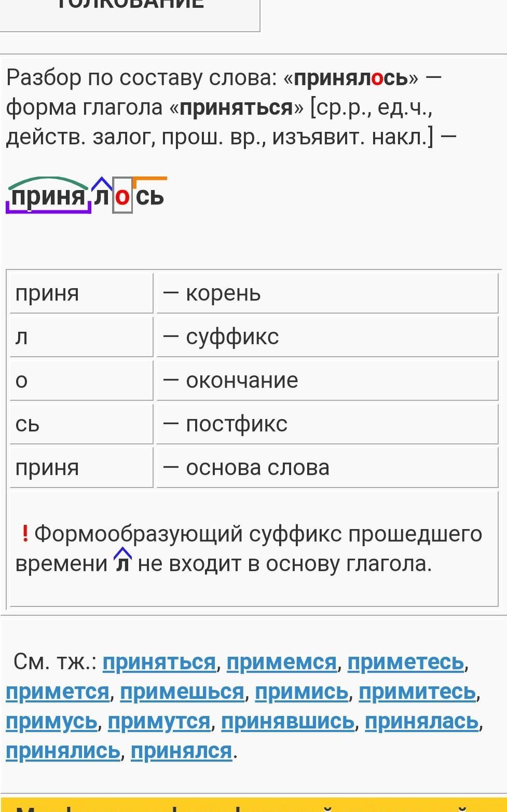This screenshot has width=507, height=812.
Task: Select the 'принялся' link
Action: 181,751
